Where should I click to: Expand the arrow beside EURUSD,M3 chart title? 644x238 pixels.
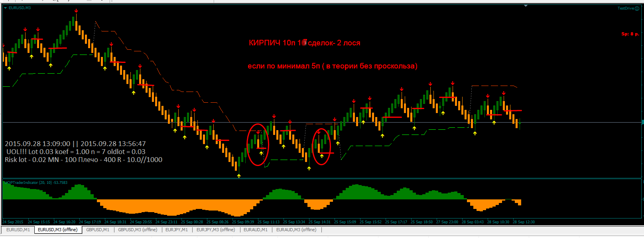(x=6, y=8)
